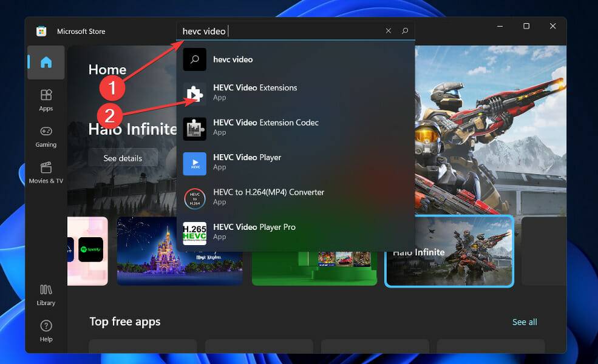Open the green Xbox games thumbnail card
This screenshot has height=364, width=598.
[x=314, y=268]
